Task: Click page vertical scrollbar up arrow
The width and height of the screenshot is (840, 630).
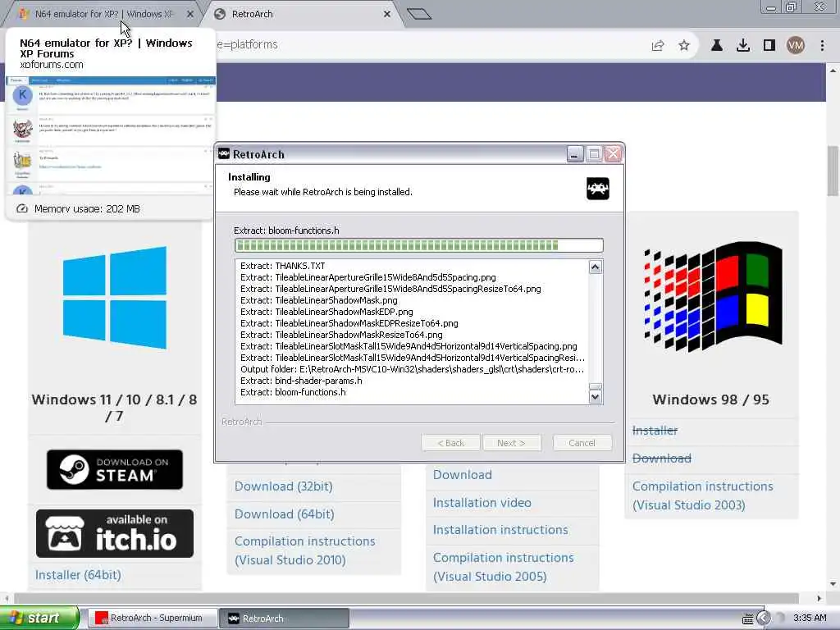Action: (x=833, y=71)
